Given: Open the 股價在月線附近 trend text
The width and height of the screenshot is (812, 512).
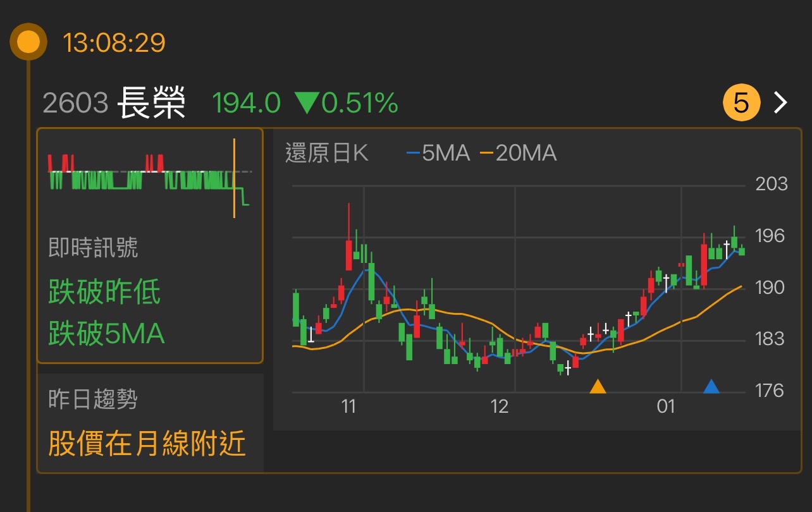Looking at the screenshot, I should (x=147, y=444).
